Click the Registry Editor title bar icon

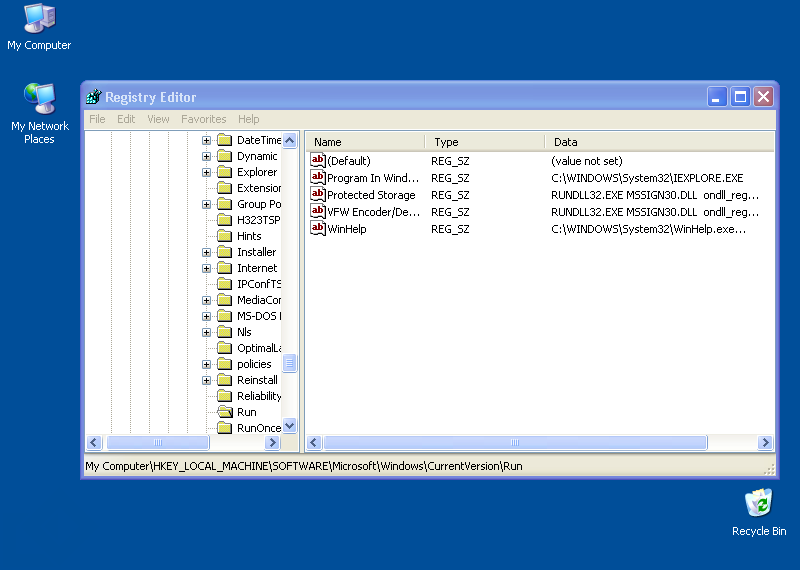click(94, 96)
